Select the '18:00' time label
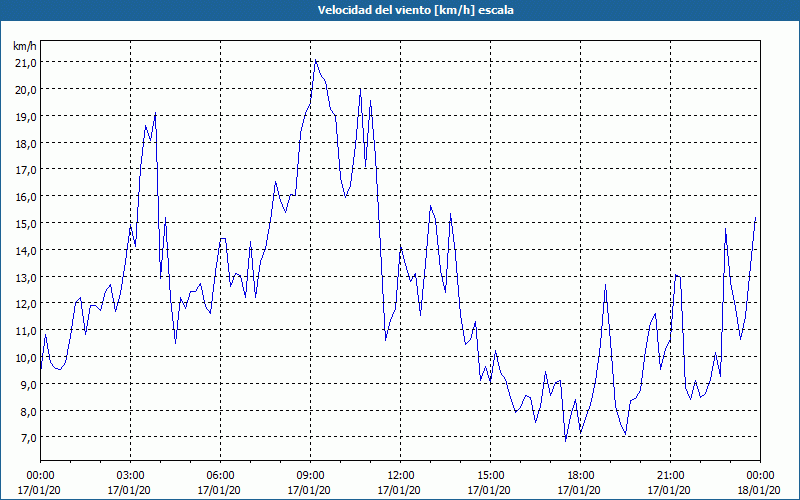The height and width of the screenshot is (500, 800). point(580,476)
